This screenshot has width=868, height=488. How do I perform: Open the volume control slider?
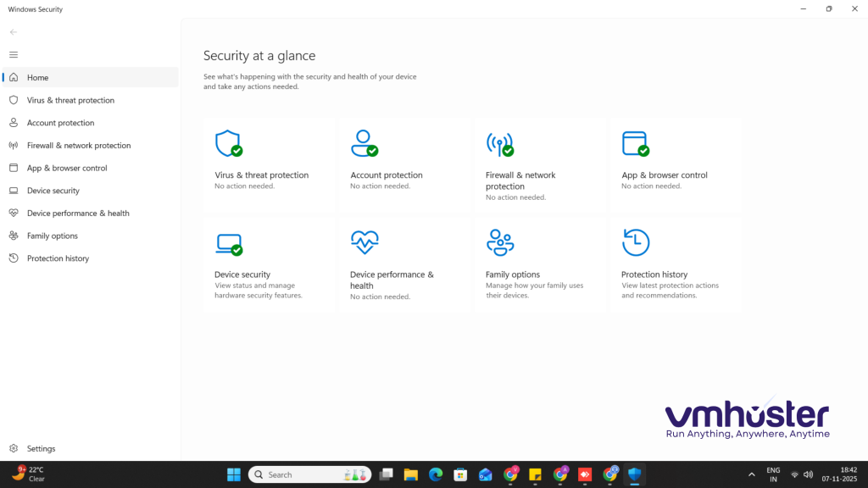tap(807, 474)
